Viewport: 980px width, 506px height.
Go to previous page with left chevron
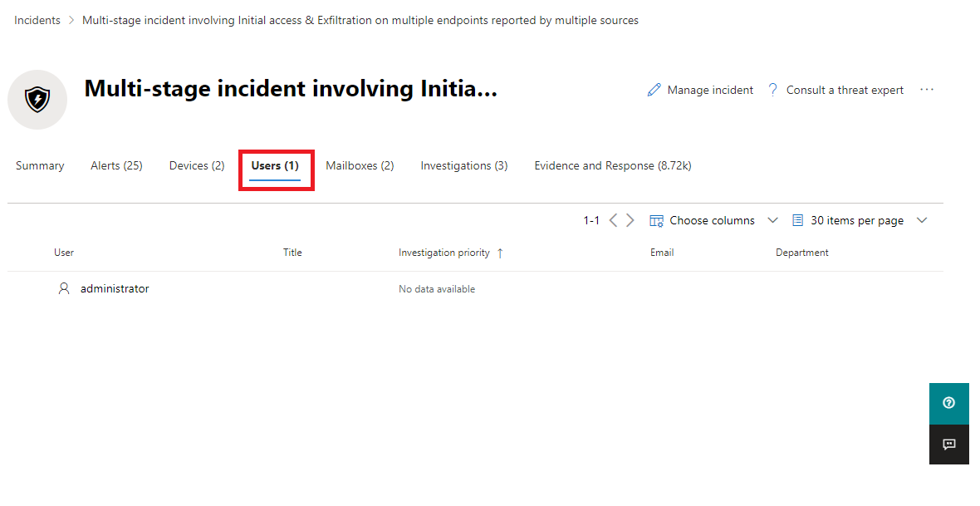(613, 220)
